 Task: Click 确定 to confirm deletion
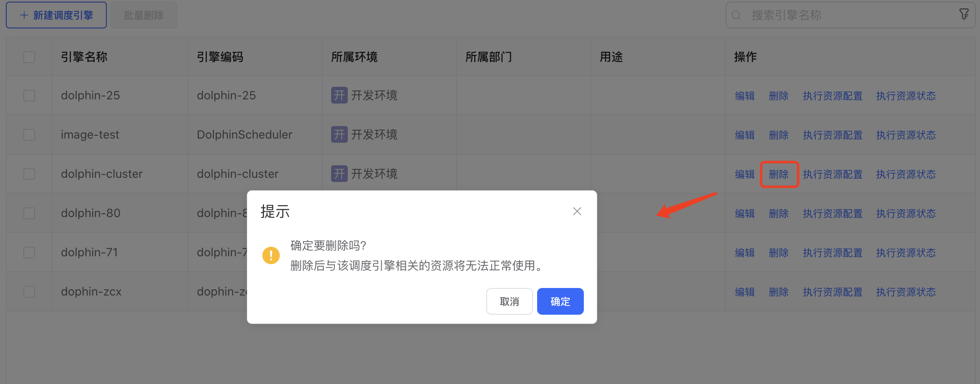pos(560,301)
